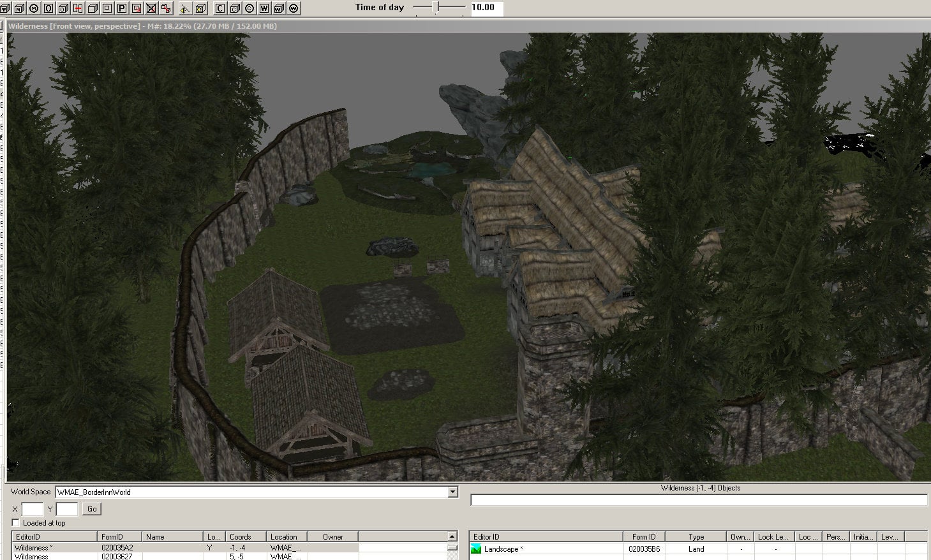The image size is (931, 560).
Task: Click the green Landscape icon in objects list
Action: [475, 549]
